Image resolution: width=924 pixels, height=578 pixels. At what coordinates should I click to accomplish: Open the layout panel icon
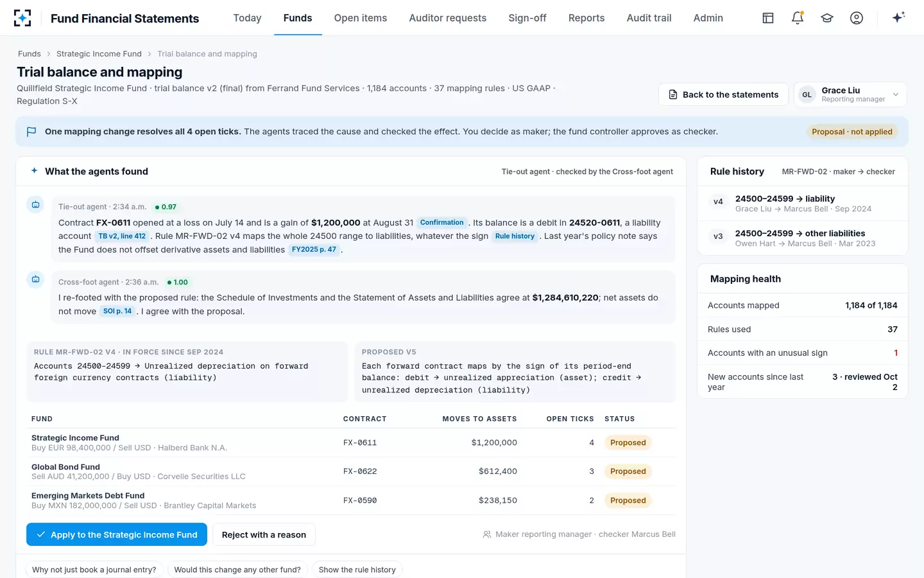pos(768,18)
